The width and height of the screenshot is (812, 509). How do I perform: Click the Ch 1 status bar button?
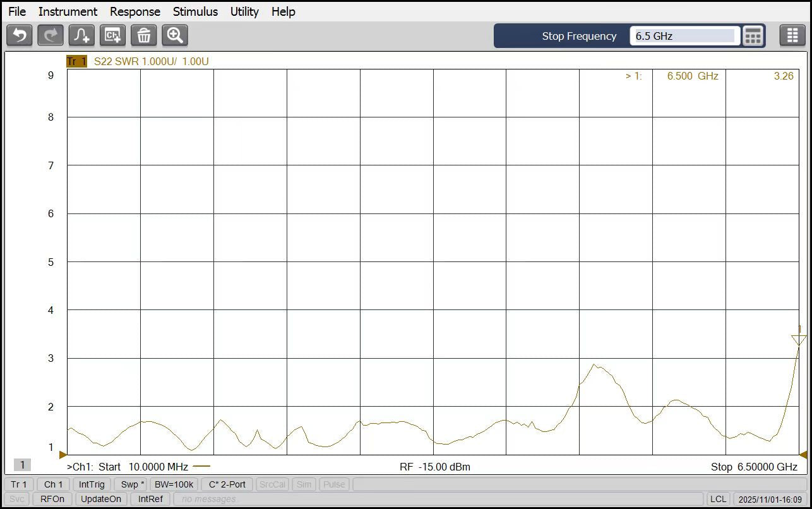tap(53, 484)
